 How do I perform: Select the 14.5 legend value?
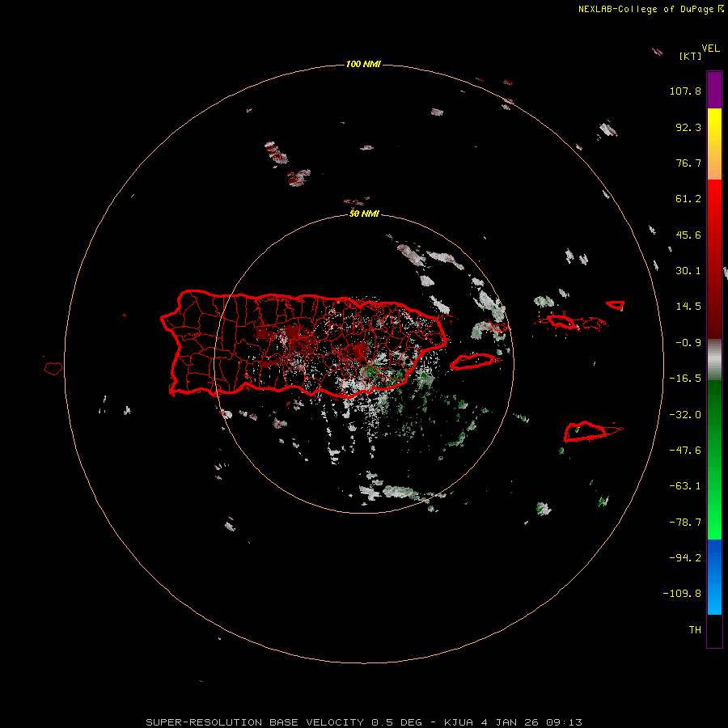[688, 307]
